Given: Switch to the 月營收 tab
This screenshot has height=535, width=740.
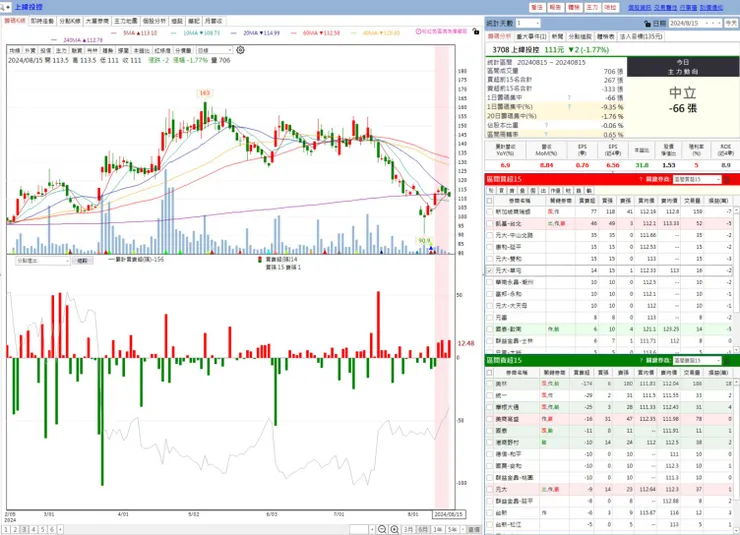Looking at the screenshot, I should [x=213, y=21].
